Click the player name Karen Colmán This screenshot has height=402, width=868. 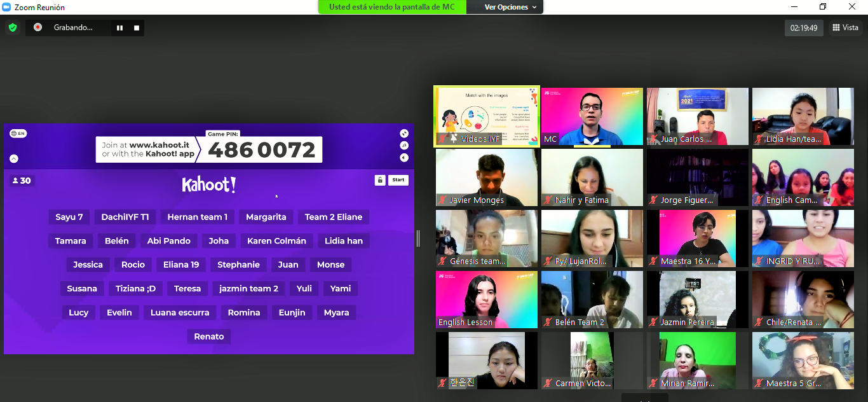[x=277, y=241]
